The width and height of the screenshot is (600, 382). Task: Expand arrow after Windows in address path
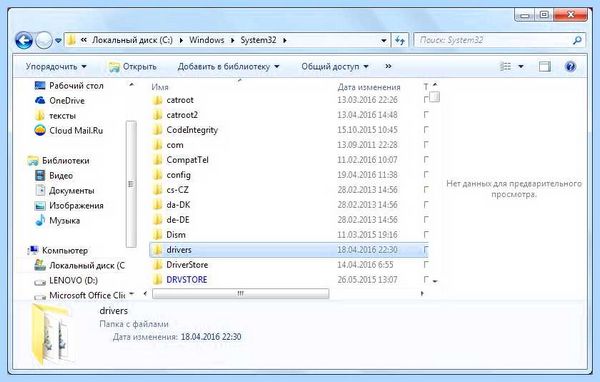tap(232, 40)
